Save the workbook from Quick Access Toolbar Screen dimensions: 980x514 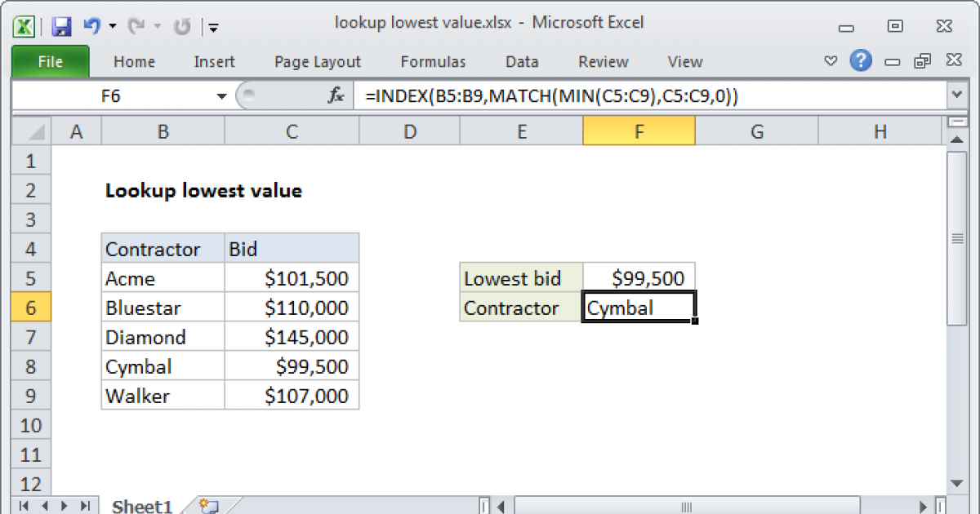[60, 25]
